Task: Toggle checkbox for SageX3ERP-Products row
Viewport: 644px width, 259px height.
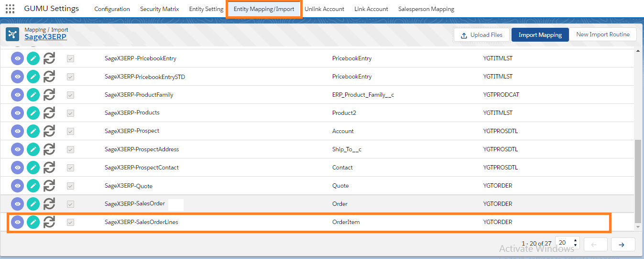Action: tap(70, 113)
